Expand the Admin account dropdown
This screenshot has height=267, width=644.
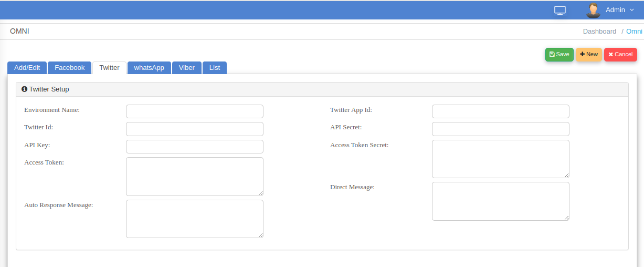point(620,10)
